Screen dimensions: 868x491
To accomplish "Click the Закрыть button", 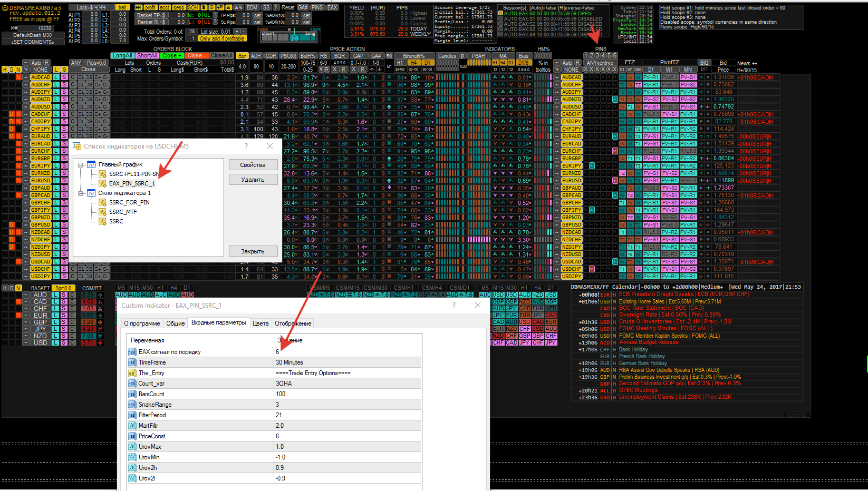I will click(x=253, y=251).
